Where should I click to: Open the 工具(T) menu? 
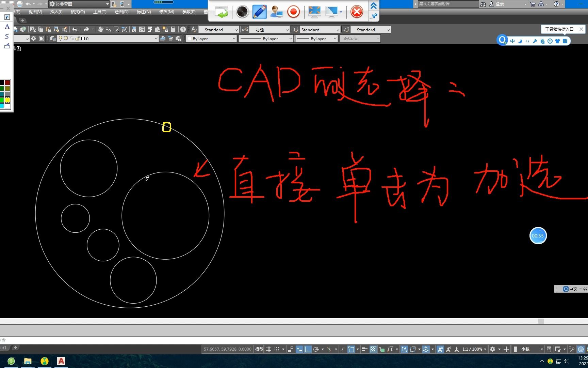(x=100, y=12)
